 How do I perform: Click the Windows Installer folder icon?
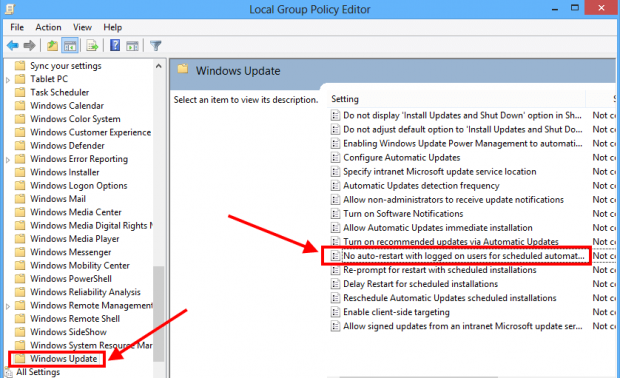[x=20, y=172]
